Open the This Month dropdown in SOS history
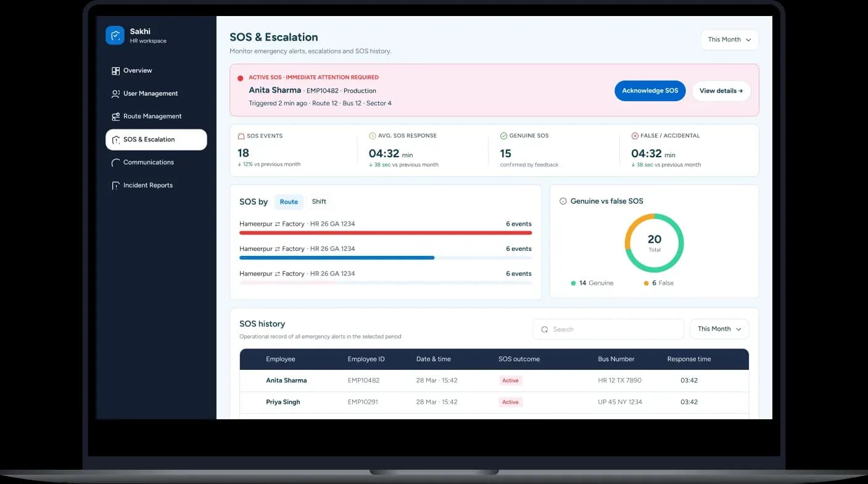868x484 pixels. [x=719, y=329]
